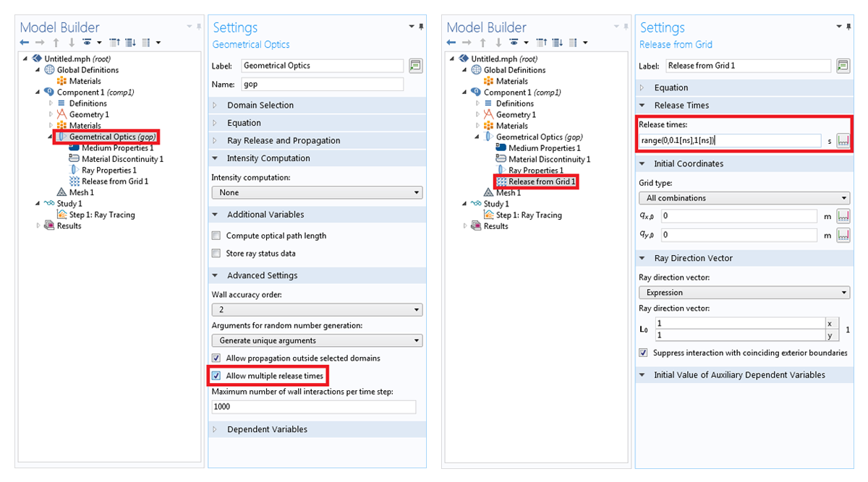Click the Name field containing gop
Screen dimensions: 868x482
321,85
